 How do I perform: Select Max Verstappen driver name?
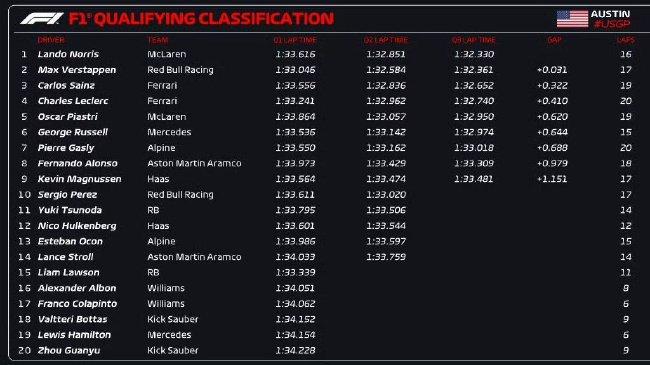(77, 70)
